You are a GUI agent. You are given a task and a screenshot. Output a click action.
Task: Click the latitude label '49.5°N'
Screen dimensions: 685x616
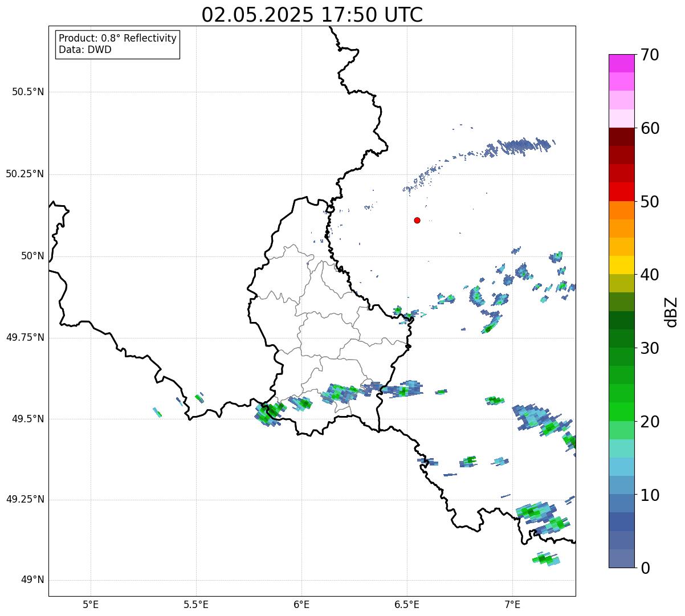[28, 419]
